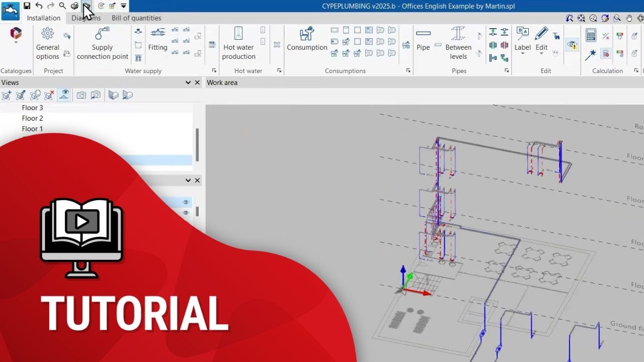
Task: Toggle the first 3D section box icon in Views
Action: [x=114, y=95]
